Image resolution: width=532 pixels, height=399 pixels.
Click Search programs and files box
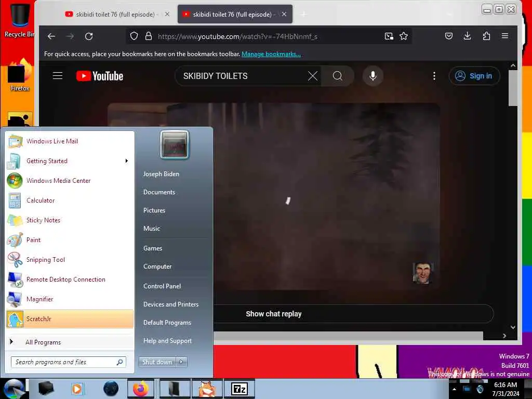pos(69,362)
